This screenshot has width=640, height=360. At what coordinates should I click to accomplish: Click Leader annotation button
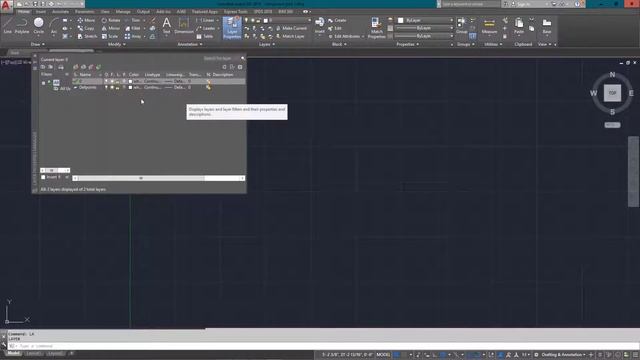(206, 28)
